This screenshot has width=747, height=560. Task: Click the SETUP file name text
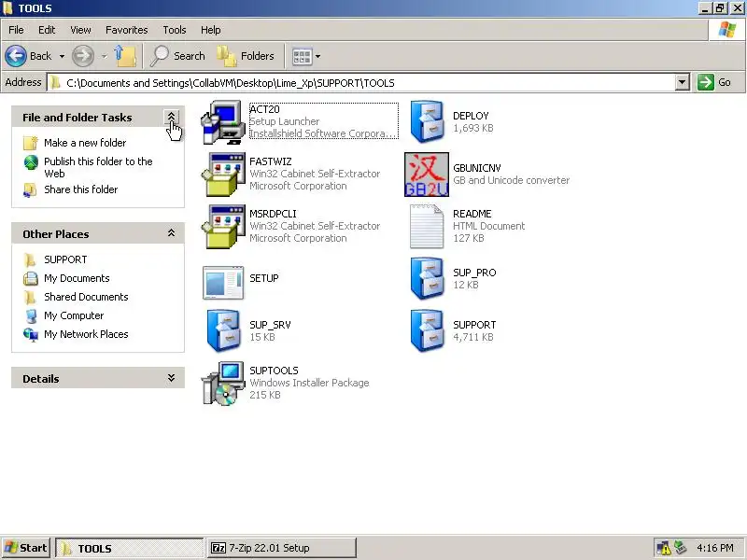click(x=264, y=278)
